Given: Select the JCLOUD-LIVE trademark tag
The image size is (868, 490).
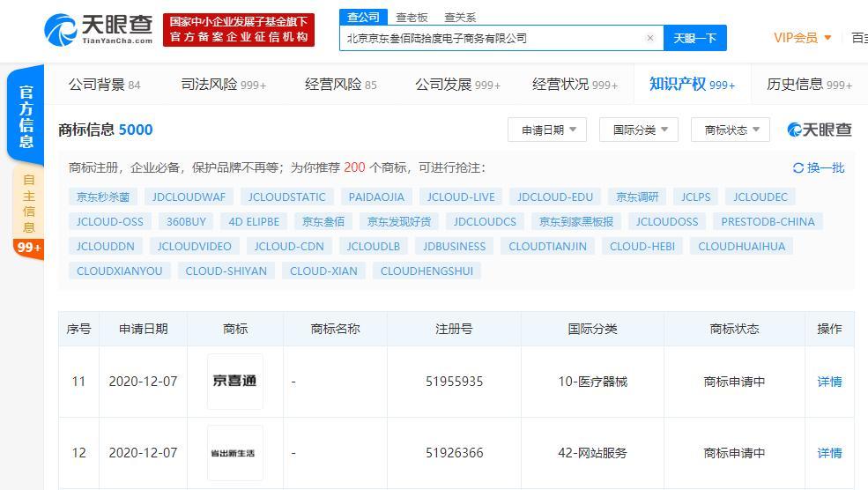Looking at the screenshot, I should (x=461, y=197).
